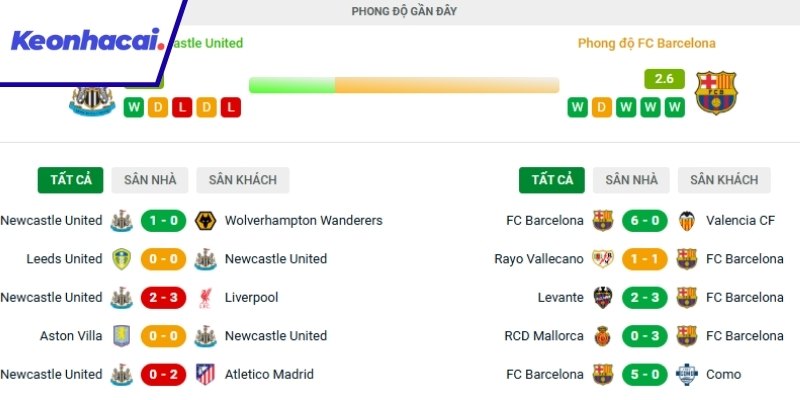Image resolution: width=800 pixels, height=400 pixels.
Task: Switch to Newcastle's SÂN NHÀ tab
Action: pyautogui.click(x=150, y=180)
